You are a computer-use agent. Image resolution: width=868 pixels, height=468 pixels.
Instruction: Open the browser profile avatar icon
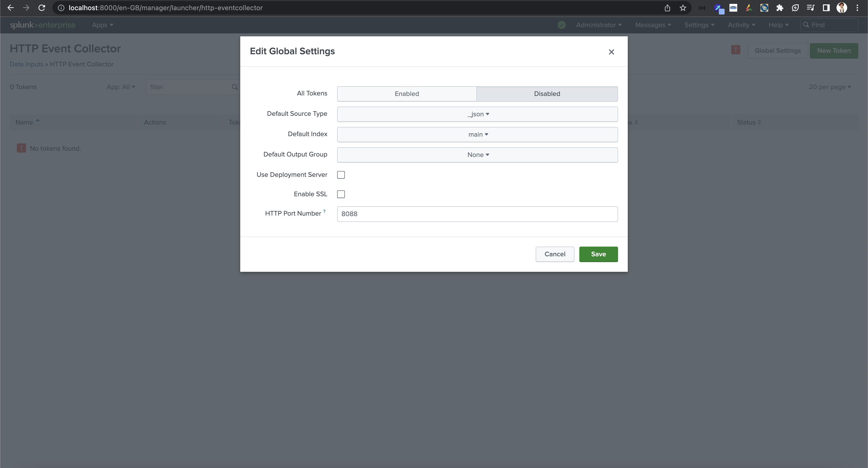click(x=842, y=8)
